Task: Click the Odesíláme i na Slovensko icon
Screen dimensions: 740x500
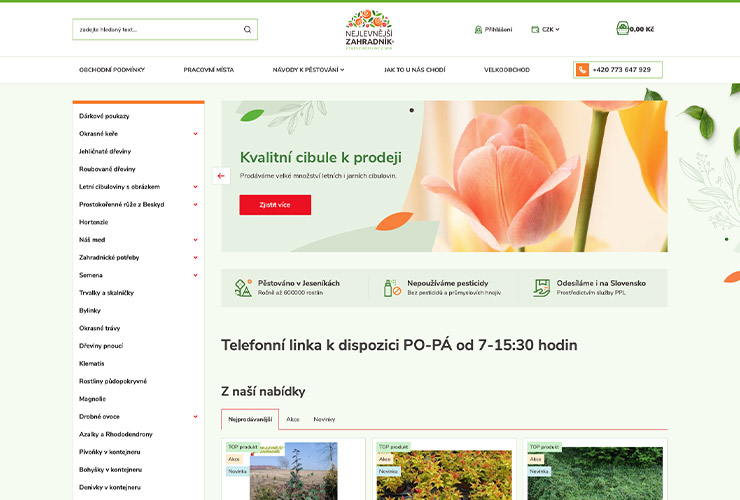Action: (x=542, y=288)
